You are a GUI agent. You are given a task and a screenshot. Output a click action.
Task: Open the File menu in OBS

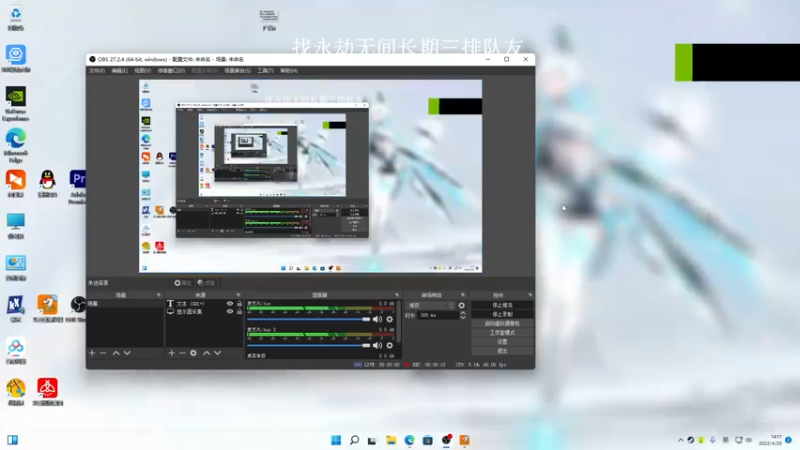point(97,70)
